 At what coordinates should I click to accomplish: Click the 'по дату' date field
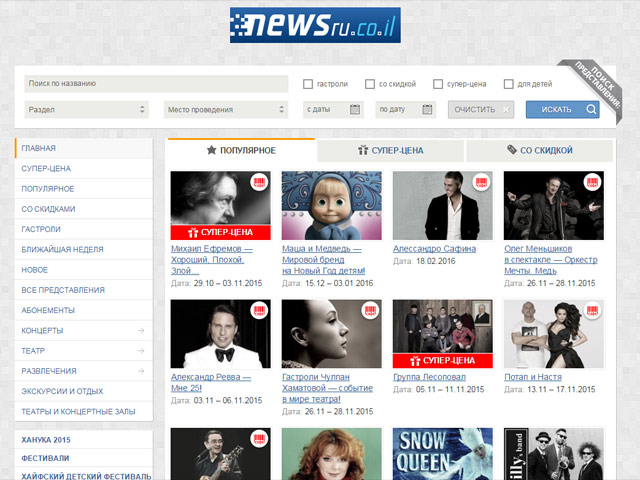pyautogui.click(x=405, y=109)
